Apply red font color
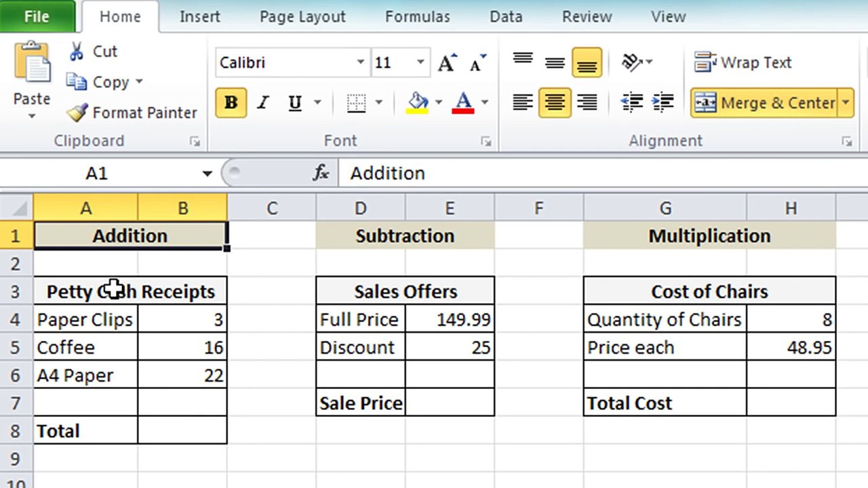 (463, 103)
